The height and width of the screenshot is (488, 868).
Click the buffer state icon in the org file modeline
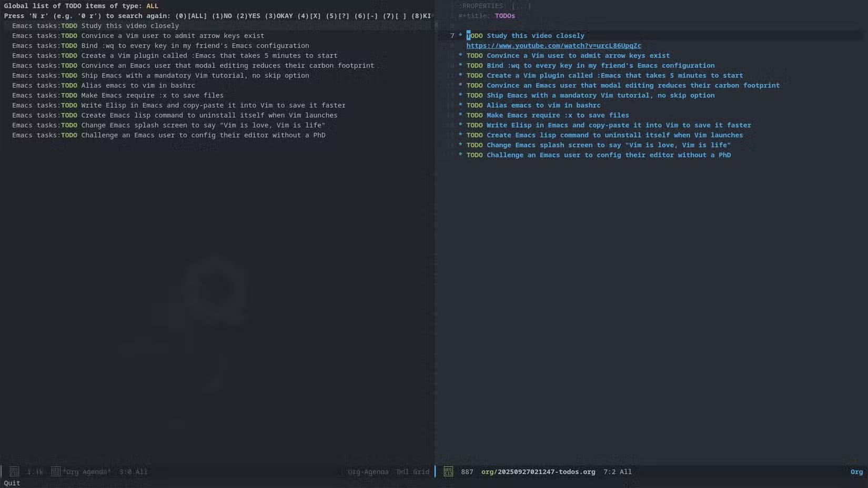click(448, 472)
